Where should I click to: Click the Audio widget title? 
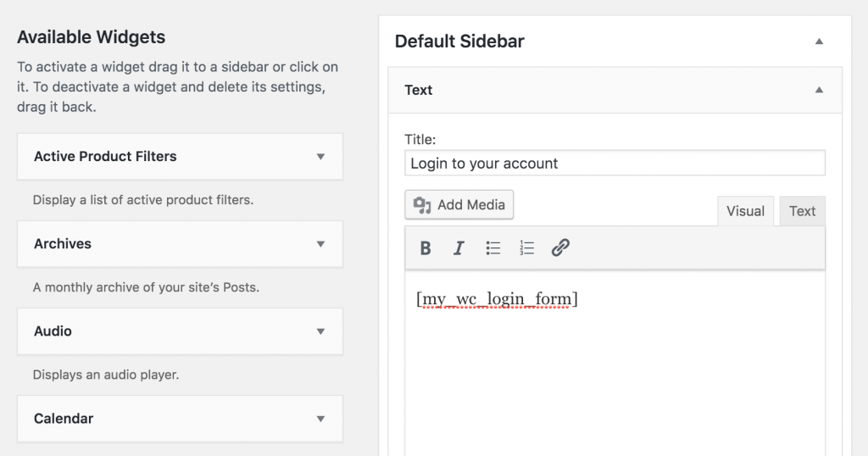tap(53, 331)
